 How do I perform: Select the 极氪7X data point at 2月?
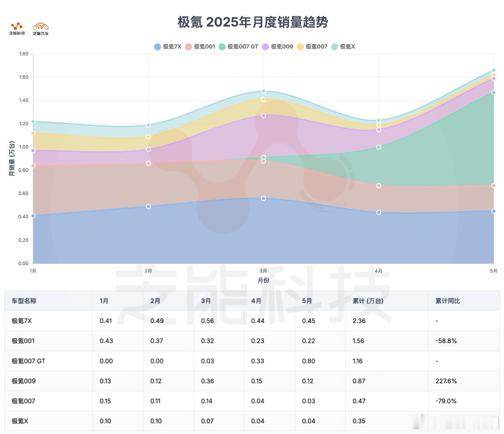coord(148,206)
